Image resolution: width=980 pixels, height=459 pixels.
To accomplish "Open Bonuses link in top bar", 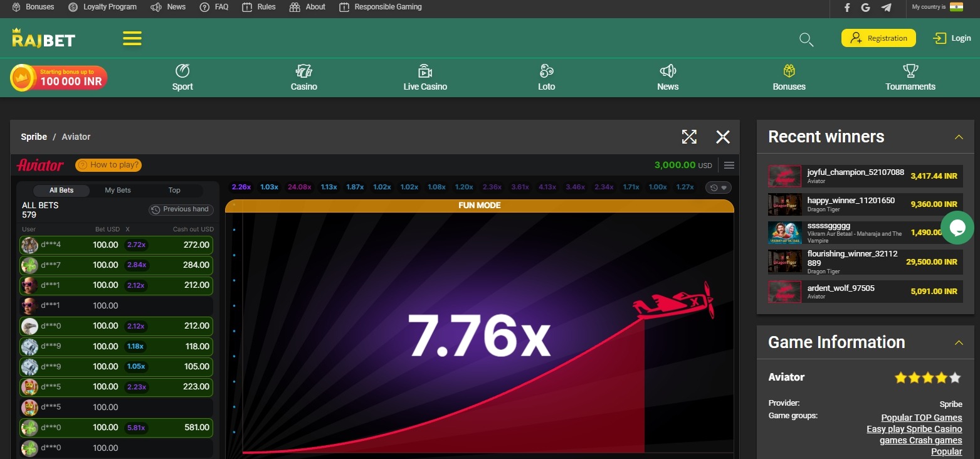I will pyautogui.click(x=33, y=7).
